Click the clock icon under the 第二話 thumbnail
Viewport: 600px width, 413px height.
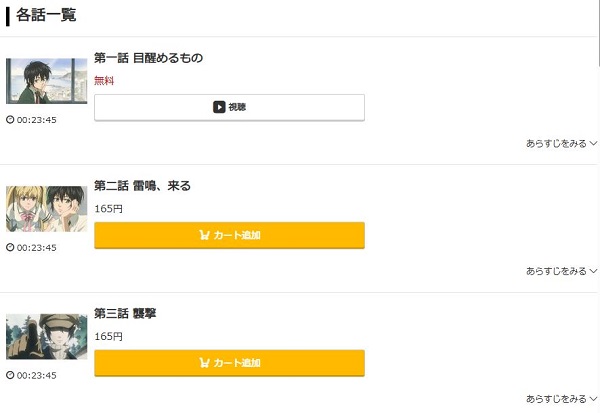(10, 248)
